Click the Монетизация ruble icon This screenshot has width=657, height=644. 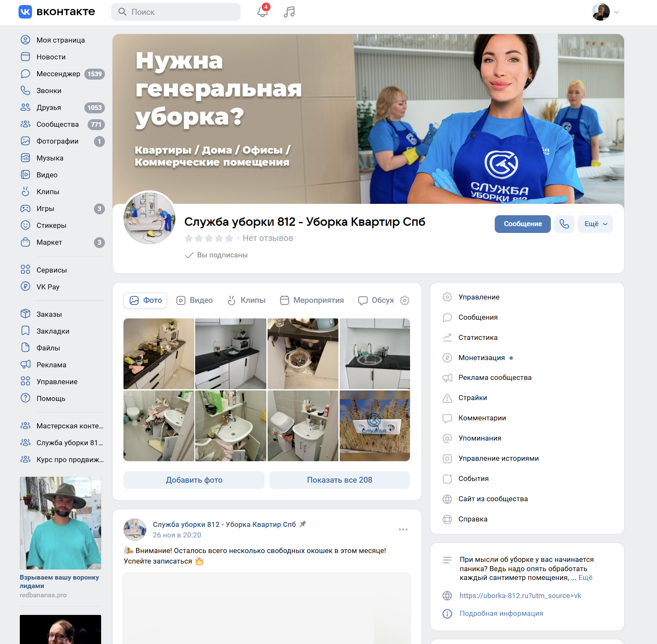(x=447, y=358)
